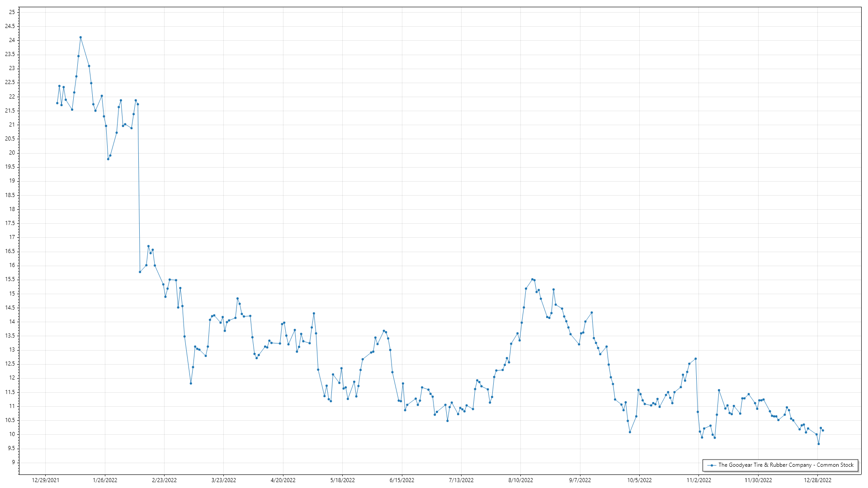Click the highest data point near 24

(80, 38)
